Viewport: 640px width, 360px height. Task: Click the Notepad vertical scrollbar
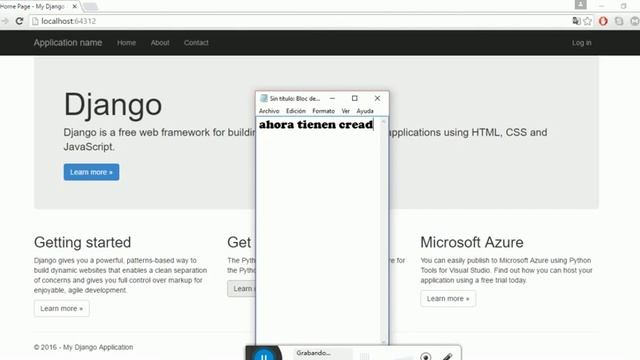coord(383,231)
